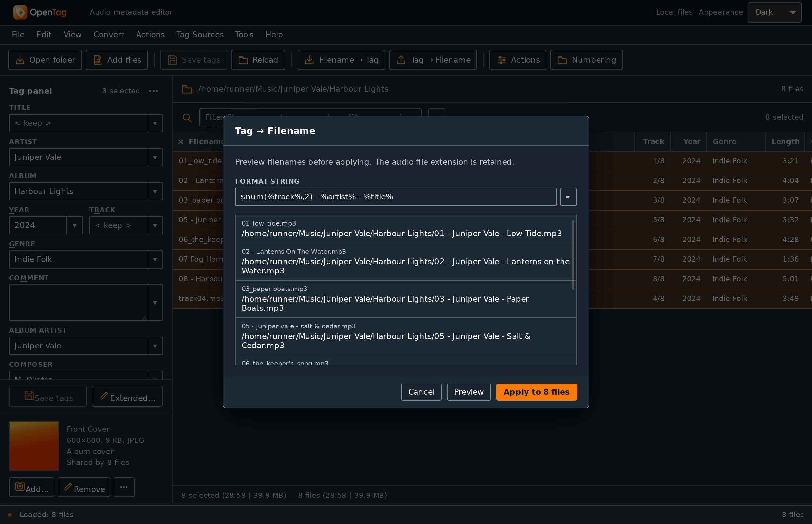Click the Track column header
The width and height of the screenshot is (812, 524).
click(x=653, y=142)
